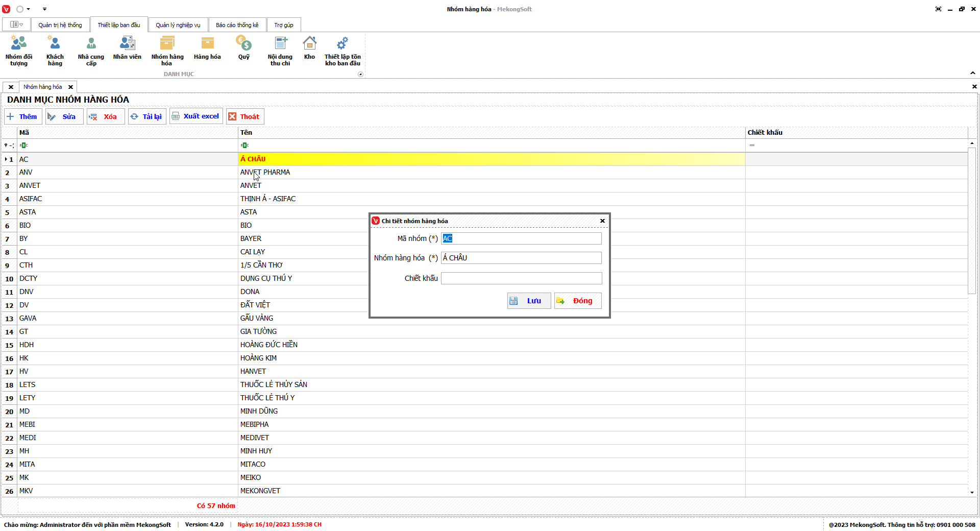Viewport: 980px width, 531px height.
Task: Select the MINH DŨNG row
Action: [484, 412]
